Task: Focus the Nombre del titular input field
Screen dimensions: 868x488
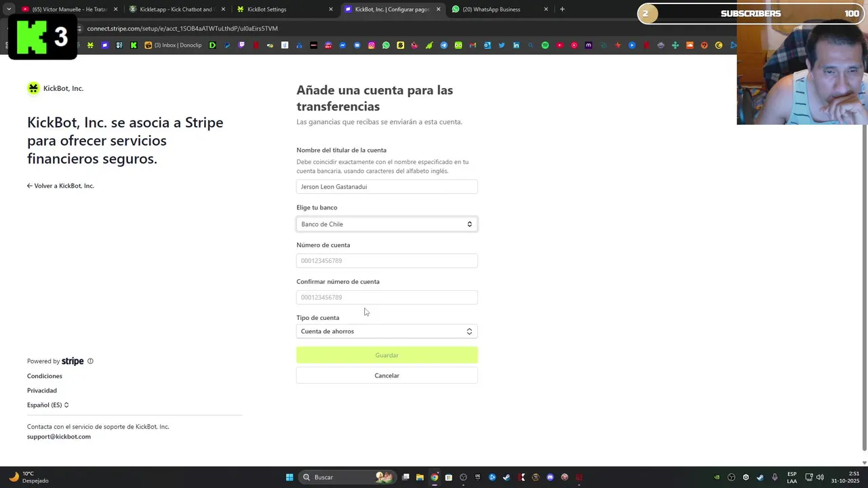Action: (387, 186)
